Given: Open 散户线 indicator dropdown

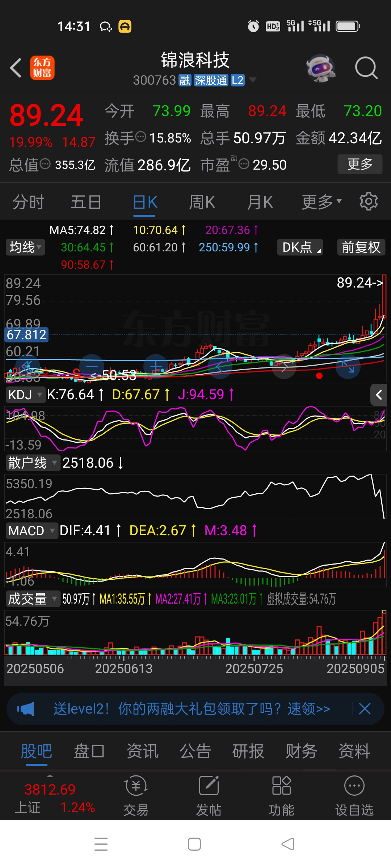Looking at the screenshot, I should 33,463.
